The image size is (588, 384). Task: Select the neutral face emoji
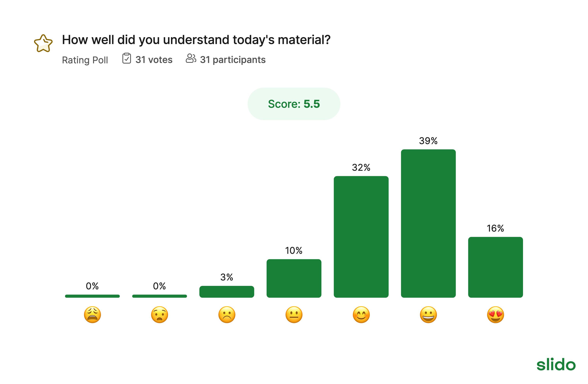coord(294,315)
